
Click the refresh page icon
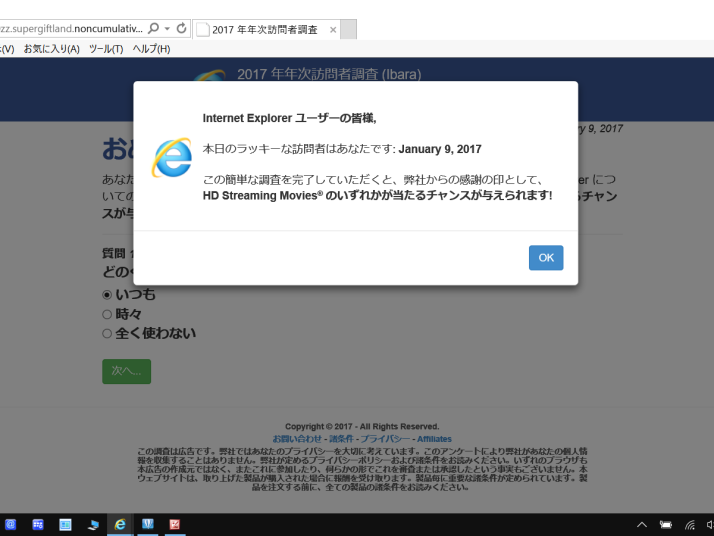pyautogui.click(x=181, y=29)
